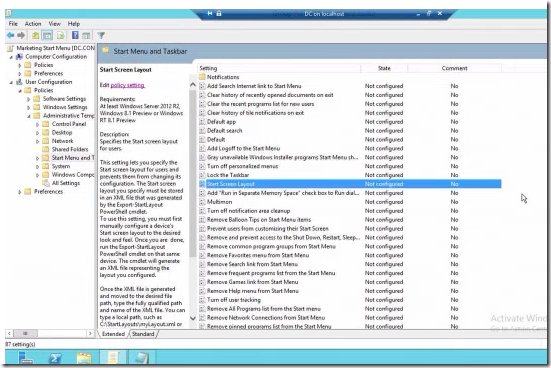Click the tree pane scroll right arrow
Screen dimensions: 551x368
[x=90, y=333]
